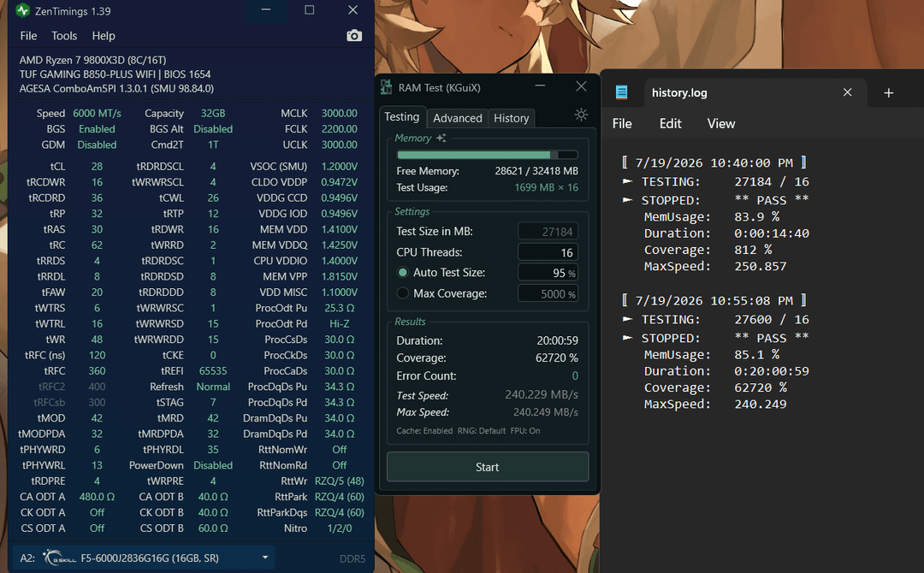Click the ZenTimings app logo icon
Viewport: 924px width, 573px height.
point(23,10)
